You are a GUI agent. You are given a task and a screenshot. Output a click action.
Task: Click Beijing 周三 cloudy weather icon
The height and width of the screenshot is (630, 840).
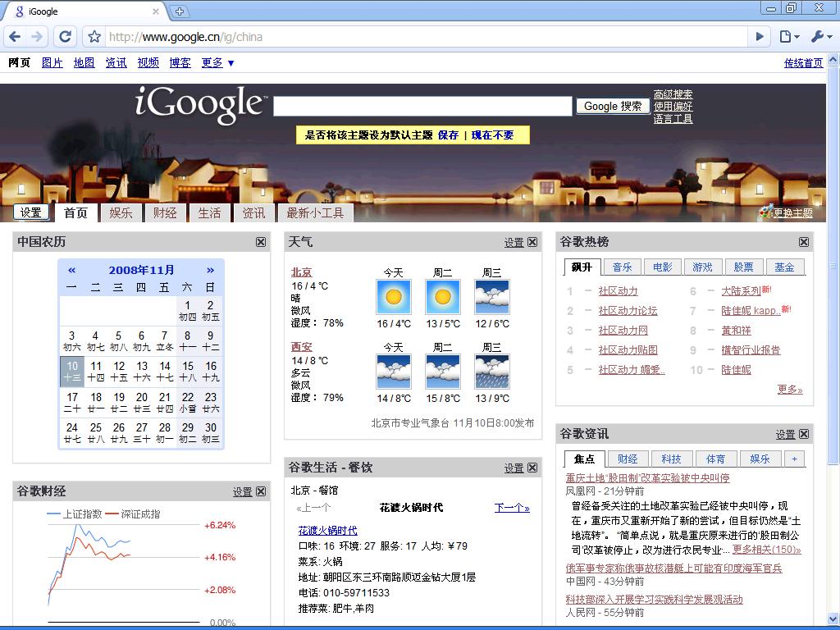pyautogui.click(x=492, y=297)
